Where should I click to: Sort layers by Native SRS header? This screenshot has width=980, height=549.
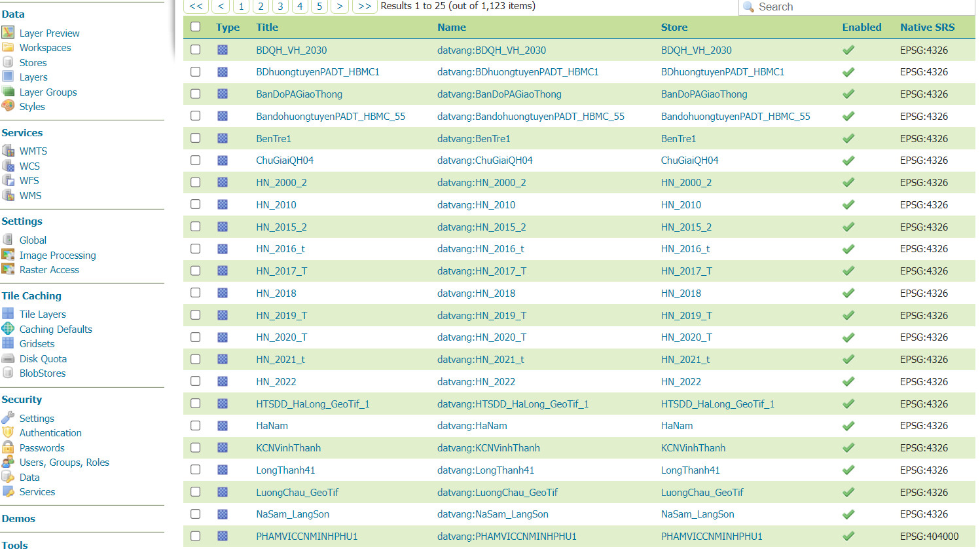927,28
